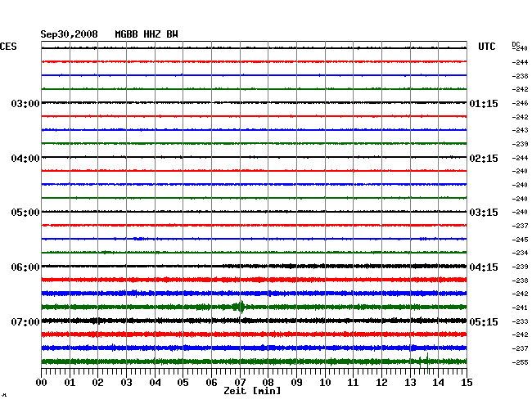Click the 07 minute axis tick label
Viewport: 532px width, 404px height.
[x=240, y=382]
